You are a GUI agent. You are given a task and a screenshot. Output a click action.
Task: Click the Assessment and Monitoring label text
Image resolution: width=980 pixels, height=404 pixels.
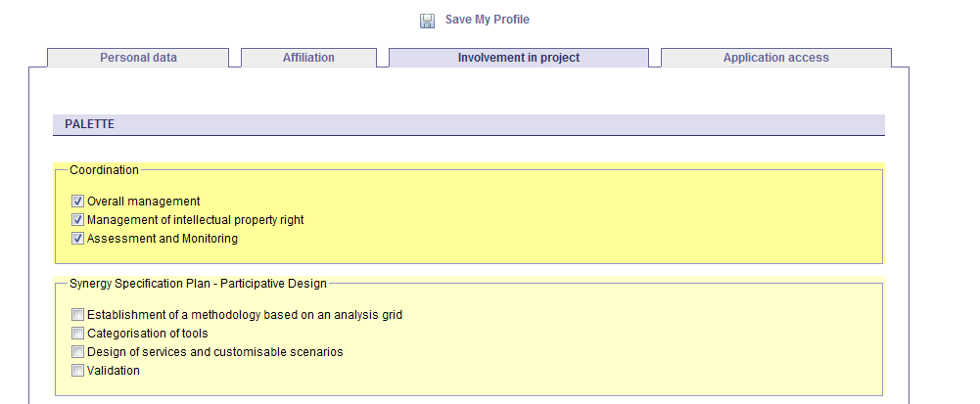pos(162,239)
